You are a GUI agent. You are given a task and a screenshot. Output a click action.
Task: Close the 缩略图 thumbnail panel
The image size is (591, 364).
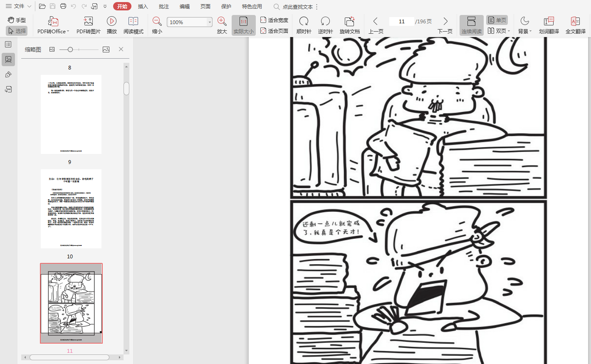(x=121, y=49)
